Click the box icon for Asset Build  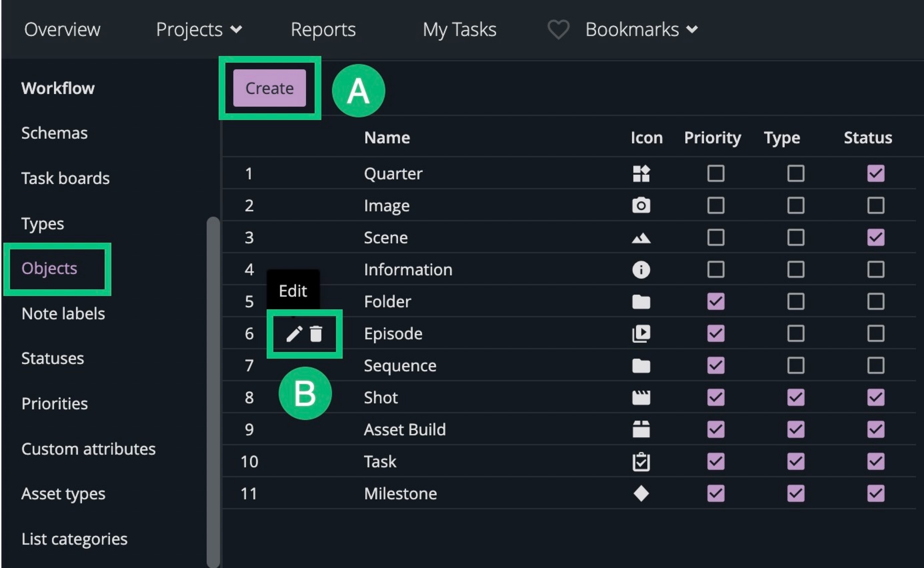pyautogui.click(x=641, y=429)
